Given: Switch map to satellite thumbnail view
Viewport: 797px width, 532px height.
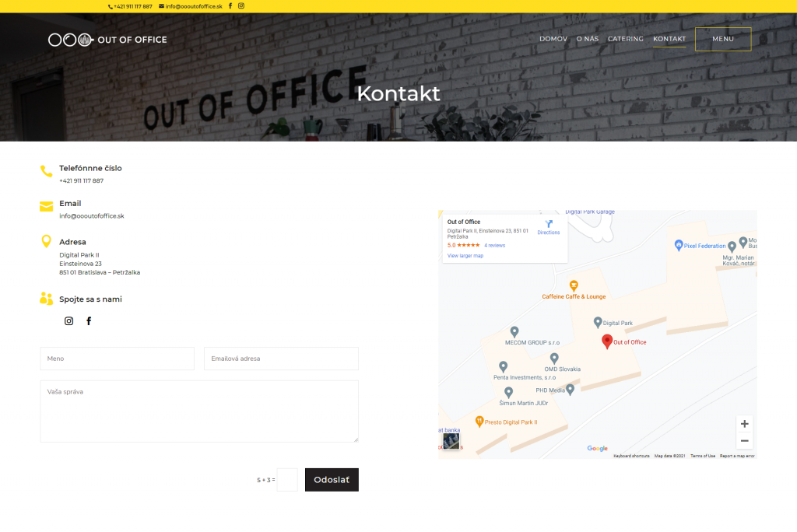Looking at the screenshot, I should [x=451, y=441].
